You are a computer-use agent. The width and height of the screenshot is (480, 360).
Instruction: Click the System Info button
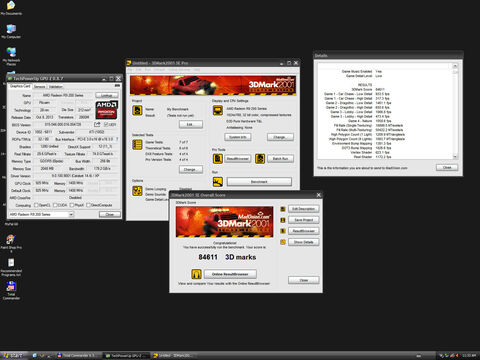coord(238,137)
